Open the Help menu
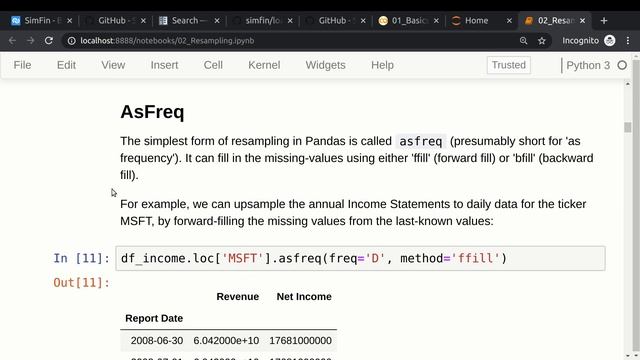Image resolution: width=640 pixels, height=360 pixels. tap(382, 65)
